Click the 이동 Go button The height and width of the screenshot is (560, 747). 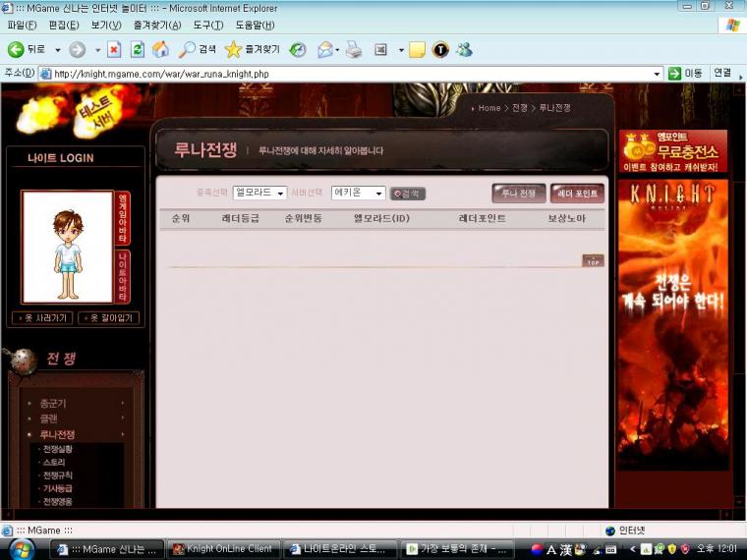click(685, 74)
